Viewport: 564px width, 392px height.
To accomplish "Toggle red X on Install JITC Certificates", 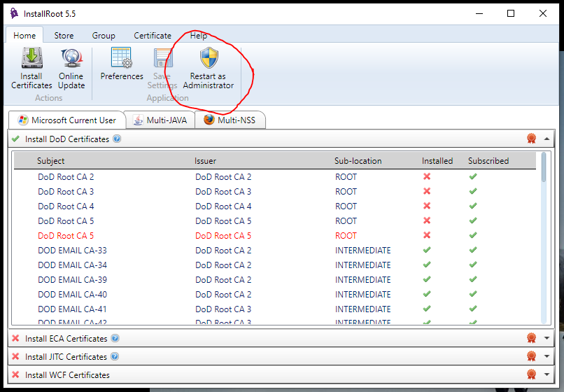I will [x=15, y=356].
